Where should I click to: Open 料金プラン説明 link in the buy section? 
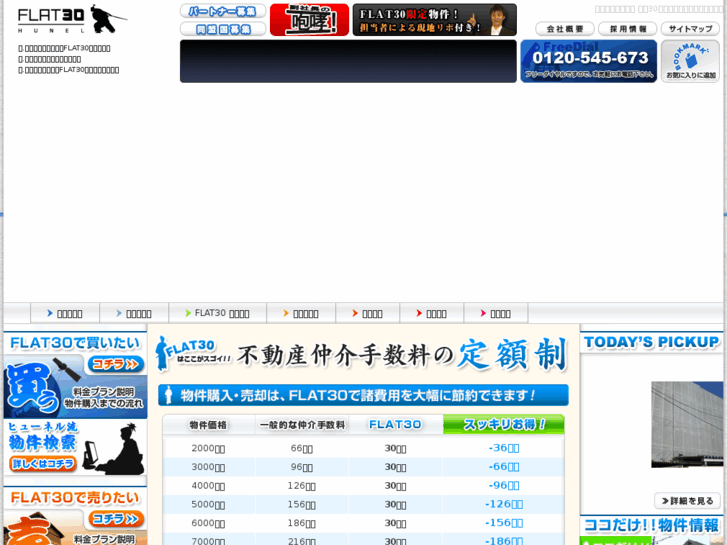coord(103,392)
